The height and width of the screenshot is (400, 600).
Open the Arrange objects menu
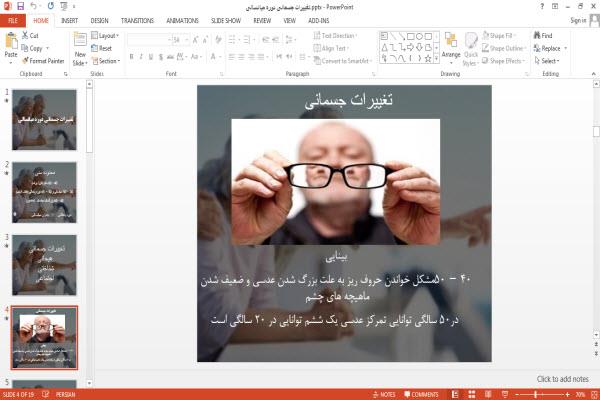coord(451,46)
